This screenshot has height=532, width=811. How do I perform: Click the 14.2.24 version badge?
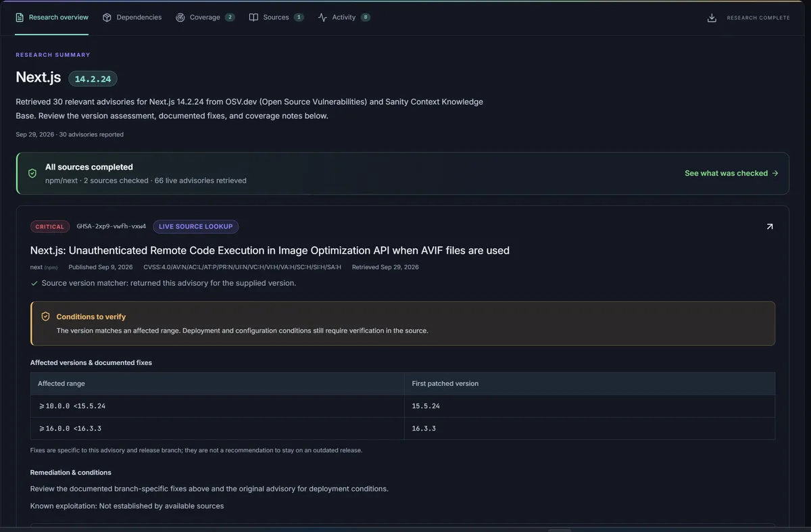tap(93, 79)
